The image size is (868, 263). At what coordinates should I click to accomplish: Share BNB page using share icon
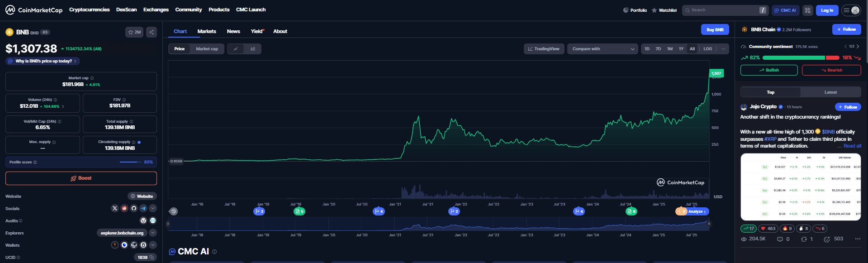(152, 32)
